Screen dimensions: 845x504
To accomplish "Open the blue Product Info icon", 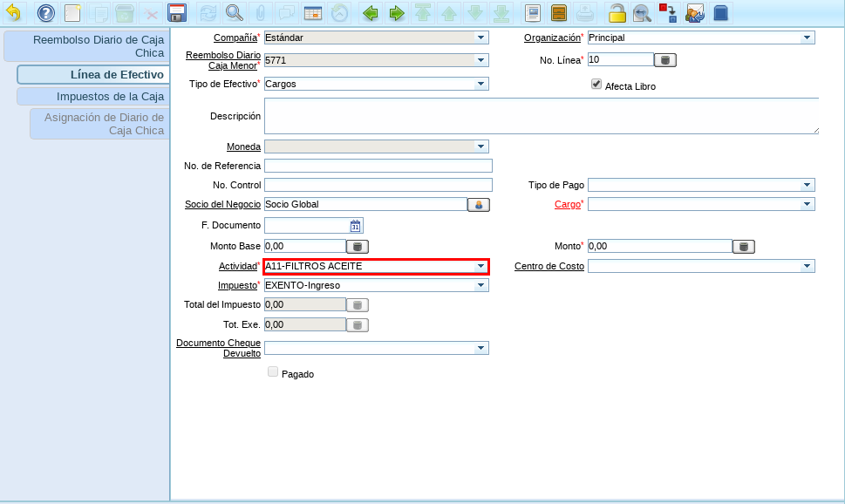I will pyautogui.click(x=721, y=12).
